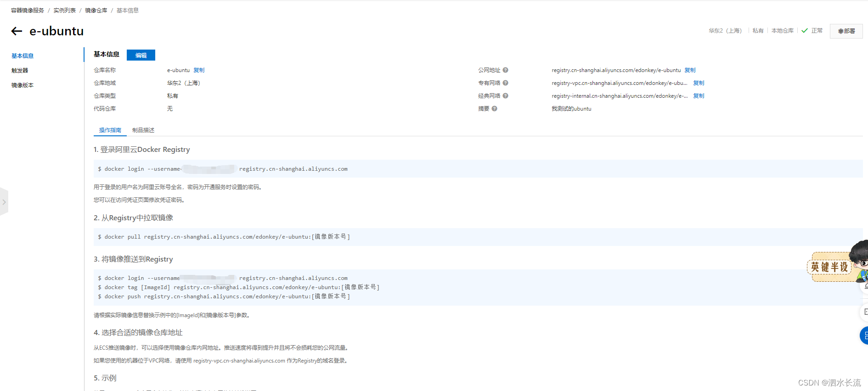Click the 我测试的ubuntu summary text
This screenshot has height=391, width=868.
571,109
